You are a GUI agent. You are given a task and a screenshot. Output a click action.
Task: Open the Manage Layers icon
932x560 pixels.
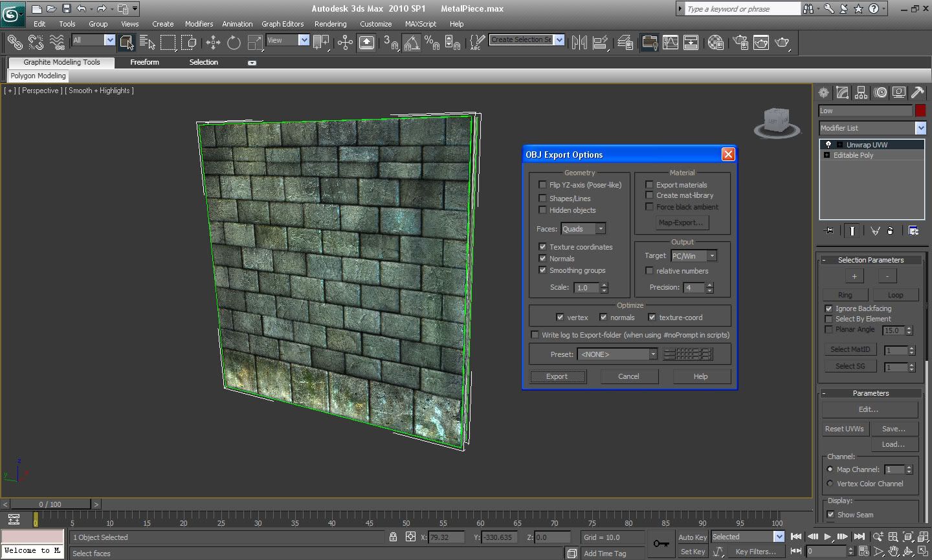tap(625, 43)
